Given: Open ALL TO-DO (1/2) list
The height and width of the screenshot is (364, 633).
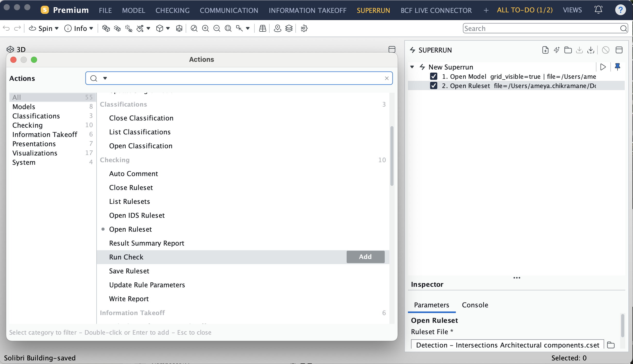Looking at the screenshot, I should point(525,10).
